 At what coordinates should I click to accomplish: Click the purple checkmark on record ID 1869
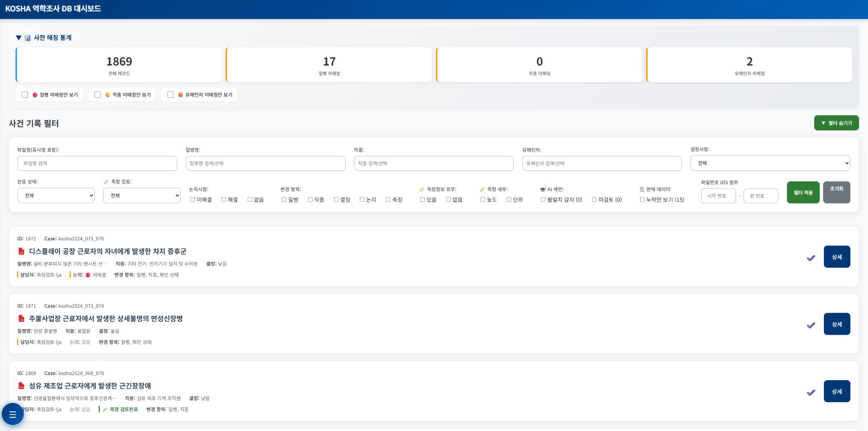pos(811,392)
